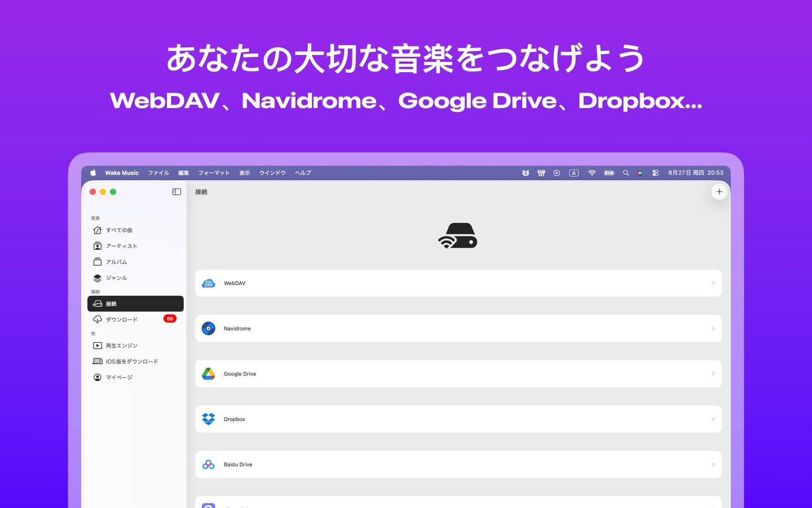
Task: Select アルバム album icon in sidebar
Action: pyautogui.click(x=98, y=262)
